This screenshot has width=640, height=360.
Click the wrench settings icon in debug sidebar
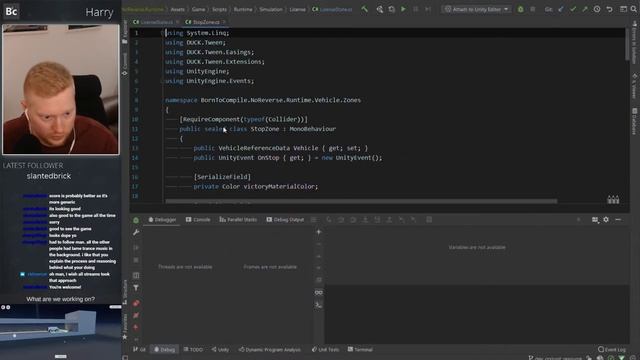pos(136,232)
